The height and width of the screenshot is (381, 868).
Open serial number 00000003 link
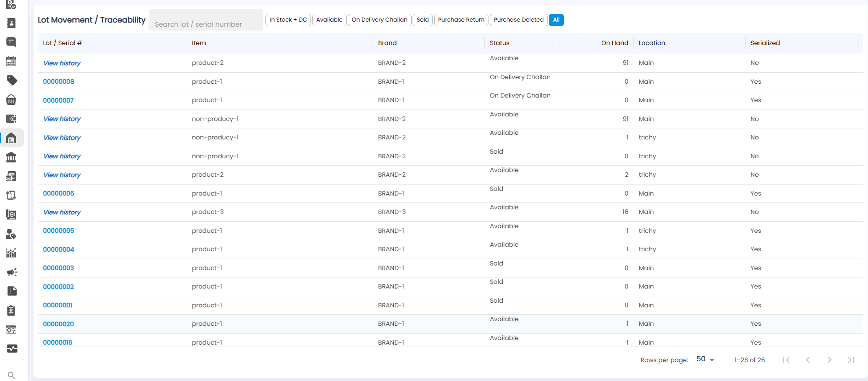58,268
